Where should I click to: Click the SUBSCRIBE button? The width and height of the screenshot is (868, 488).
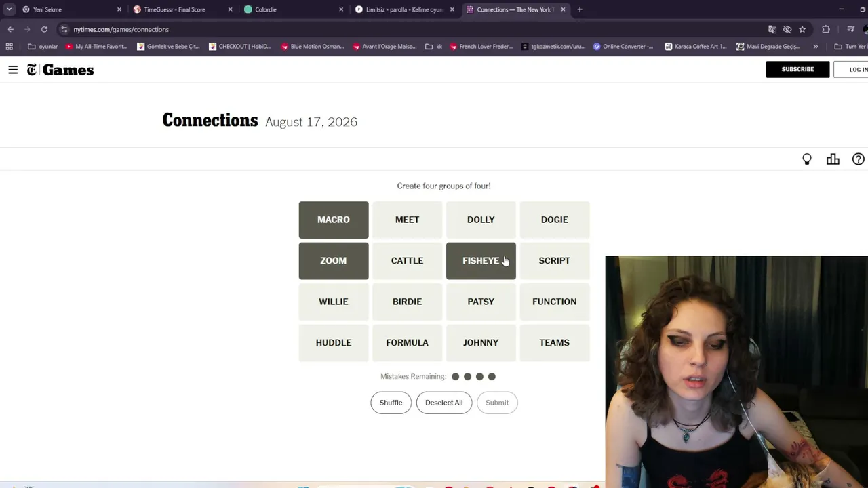pos(797,69)
